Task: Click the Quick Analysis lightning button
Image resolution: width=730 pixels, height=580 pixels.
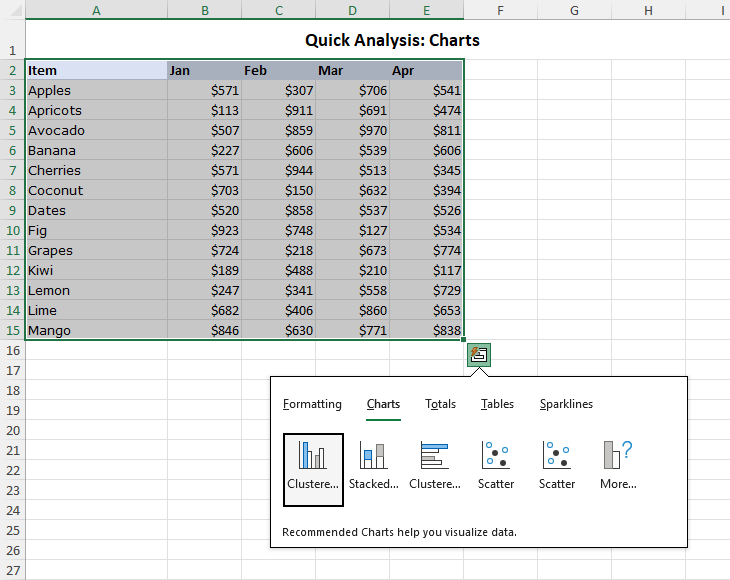Action: (x=479, y=355)
